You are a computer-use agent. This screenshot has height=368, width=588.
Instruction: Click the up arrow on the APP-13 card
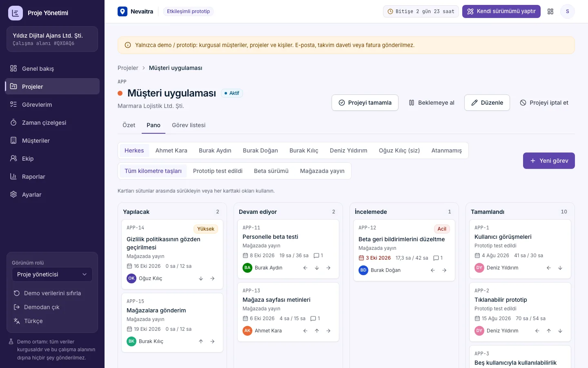[x=317, y=331]
